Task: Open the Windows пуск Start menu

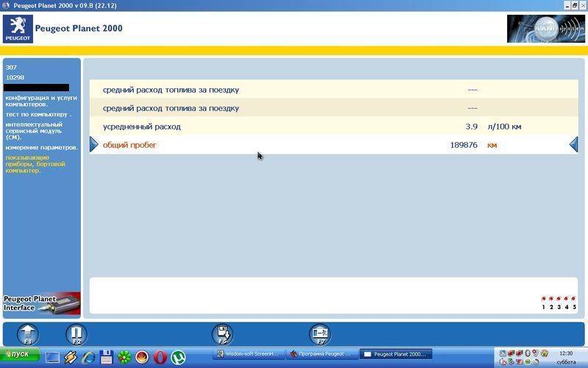Action: (20, 355)
